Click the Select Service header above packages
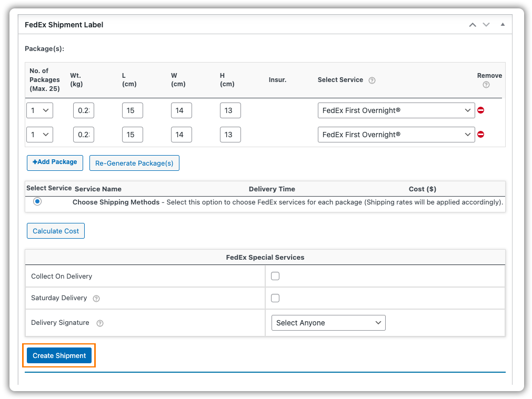Image resolution: width=532 pixels, height=399 pixels. click(x=340, y=80)
